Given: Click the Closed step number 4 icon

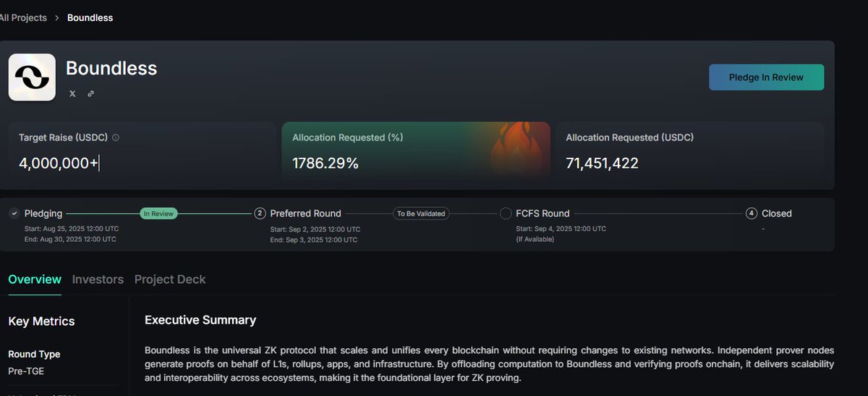Looking at the screenshot, I should click(x=752, y=214).
